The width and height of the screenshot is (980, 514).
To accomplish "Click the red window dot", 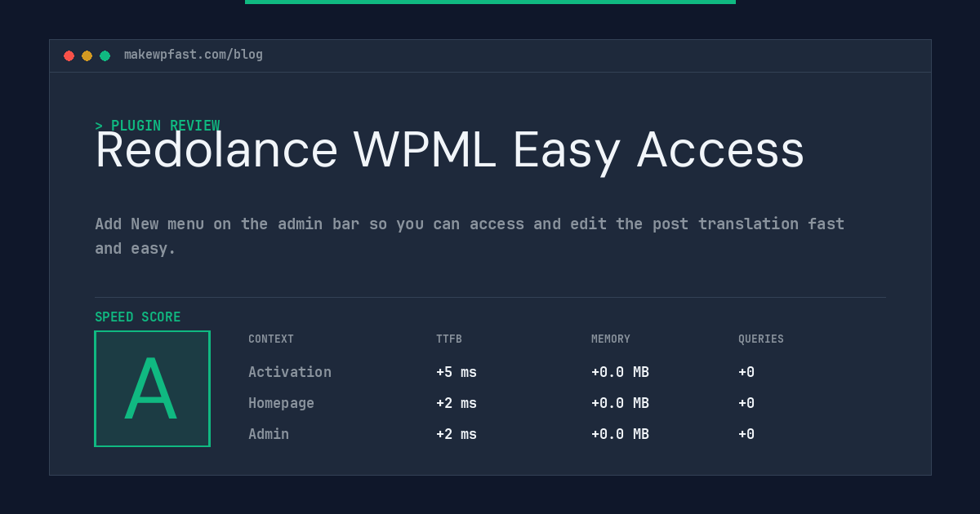I will tap(69, 55).
